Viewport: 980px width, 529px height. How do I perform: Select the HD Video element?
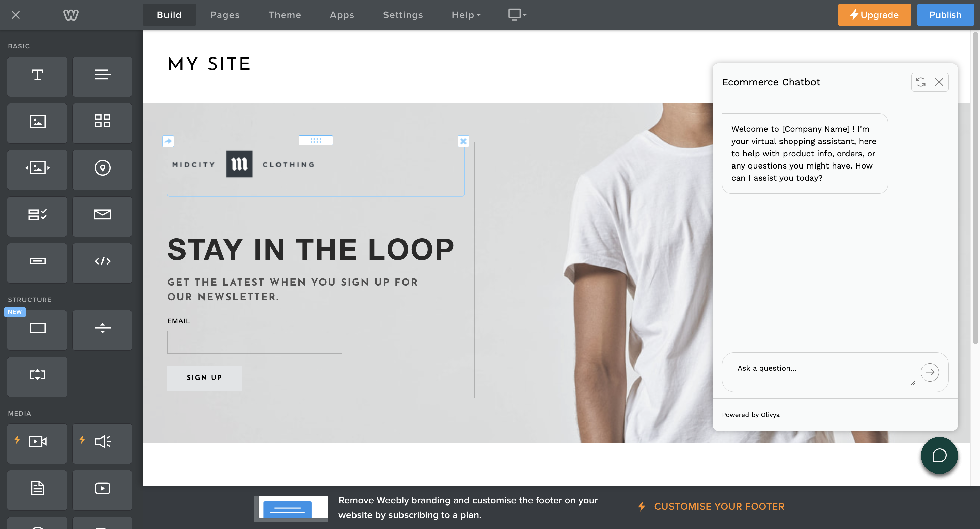coord(37,444)
